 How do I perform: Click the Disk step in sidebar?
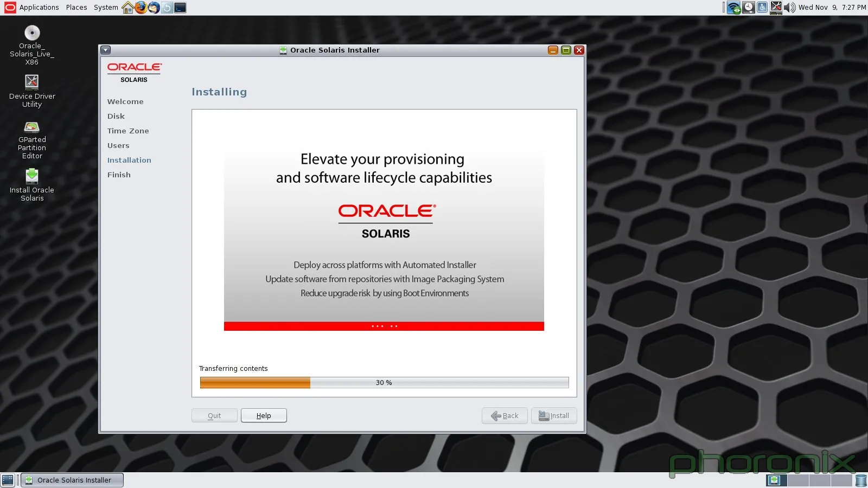[116, 116]
